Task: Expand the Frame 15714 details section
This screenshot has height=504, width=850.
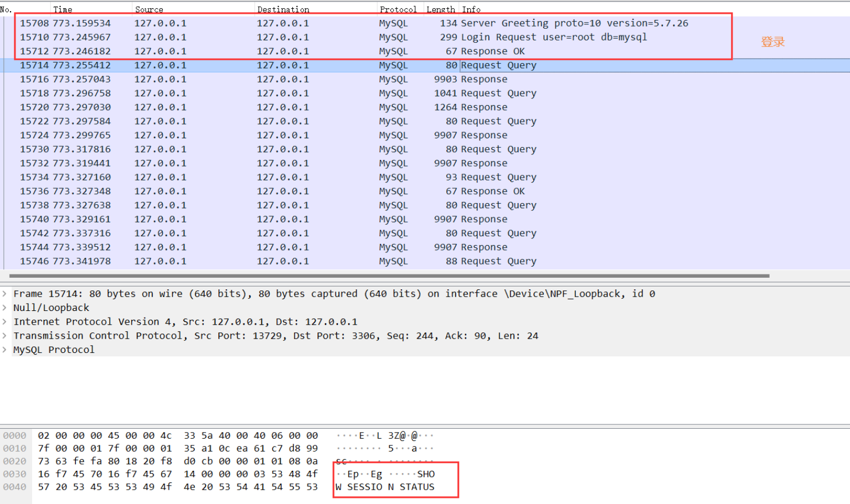Action: pyautogui.click(x=6, y=294)
